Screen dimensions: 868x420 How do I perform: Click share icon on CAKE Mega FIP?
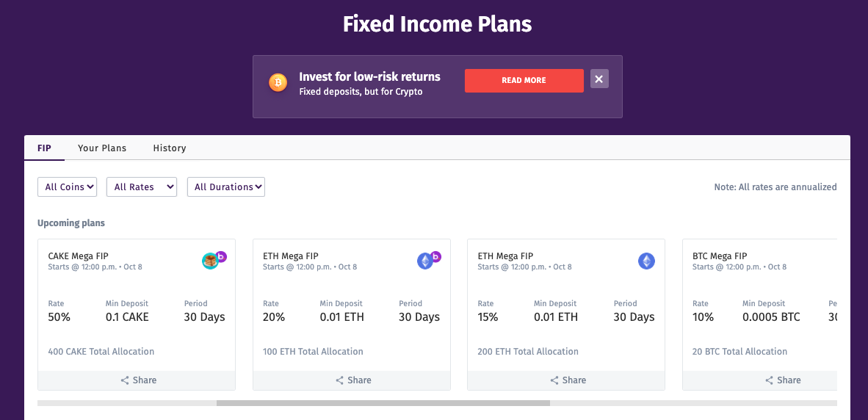pos(125,380)
